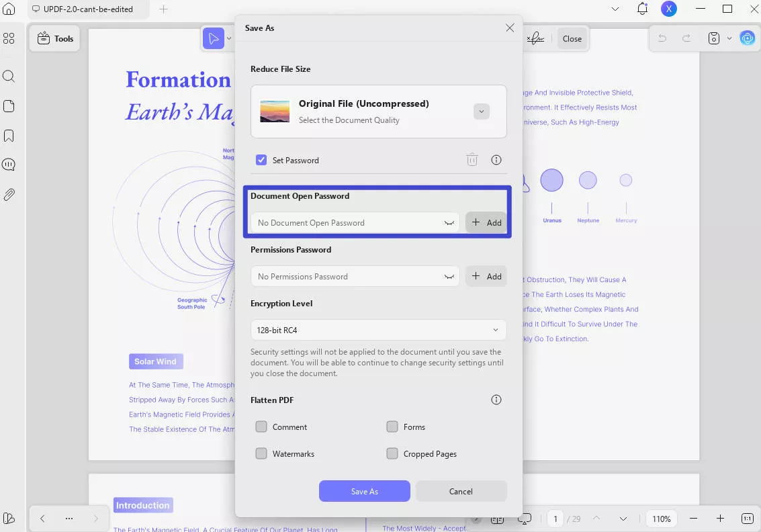761x532 pixels.
Task: Click the Permissions Password field
Action: [x=355, y=276]
